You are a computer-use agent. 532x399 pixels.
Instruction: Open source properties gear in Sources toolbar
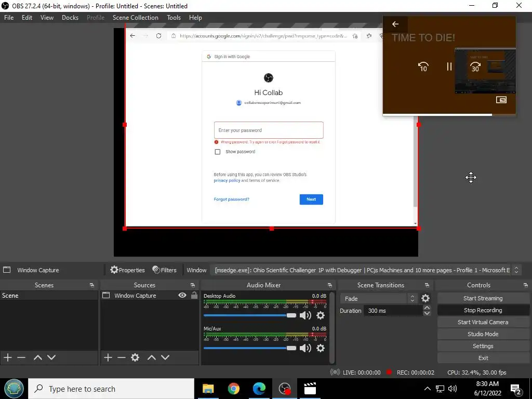point(135,357)
